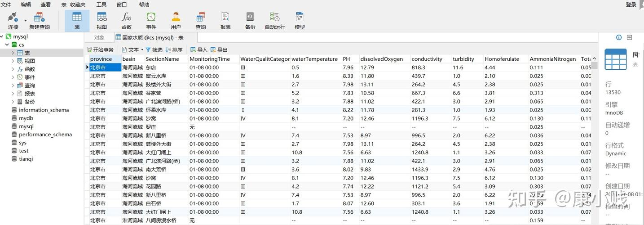Click 登录 (Login) at the top right
The height and width of the screenshot is (225, 644).
point(631,4)
